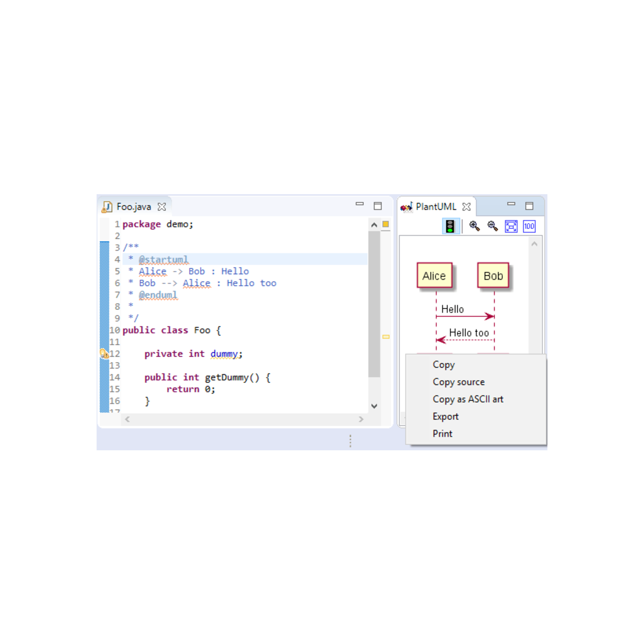Select Copy as ASCII art option
Screen dimensions: 644x644
point(467,399)
